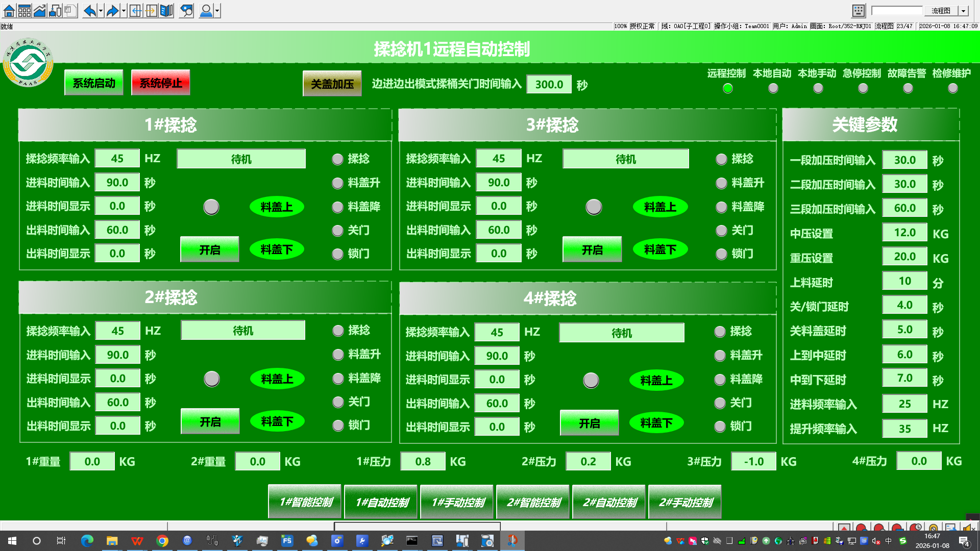Open the on-screen keyboard icon
The height and width of the screenshot is (551, 980).
click(x=859, y=11)
